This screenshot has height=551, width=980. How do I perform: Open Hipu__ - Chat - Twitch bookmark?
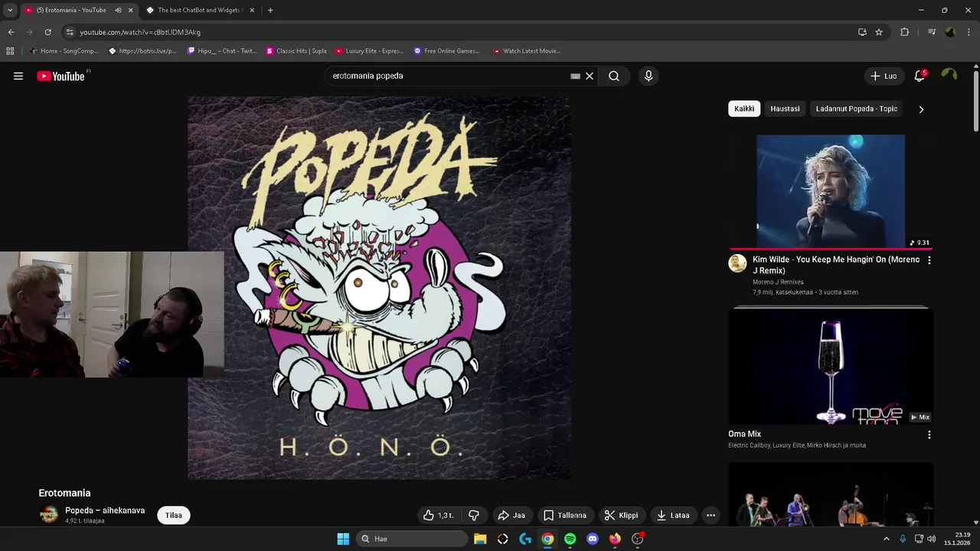pyautogui.click(x=221, y=51)
